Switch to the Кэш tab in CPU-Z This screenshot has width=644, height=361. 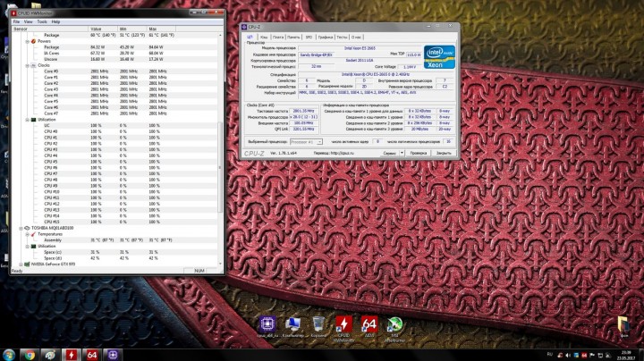(x=264, y=38)
